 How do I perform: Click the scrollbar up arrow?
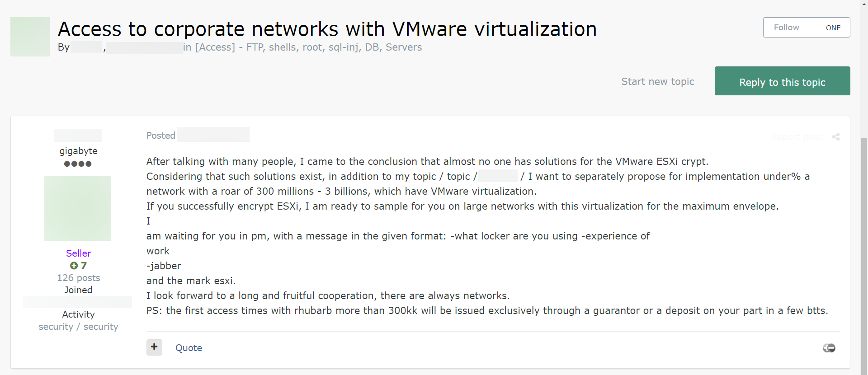tap(864, 4)
